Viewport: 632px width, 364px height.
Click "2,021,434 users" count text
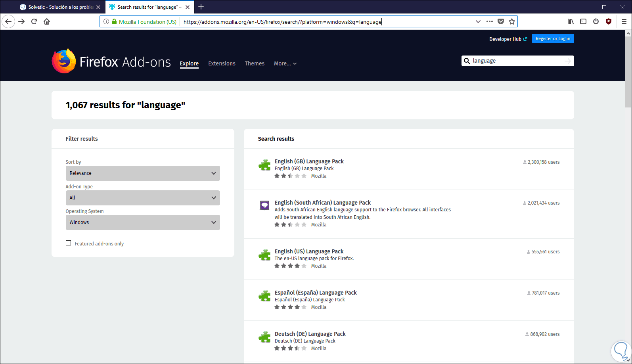[544, 203]
